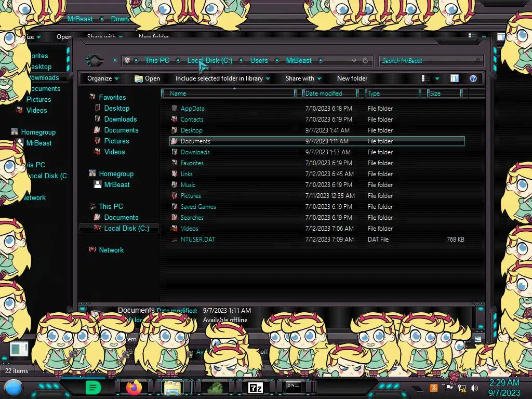Open Include selected folder in library dropdown
Image resolution: width=532 pixels, height=399 pixels.
point(222,78)
